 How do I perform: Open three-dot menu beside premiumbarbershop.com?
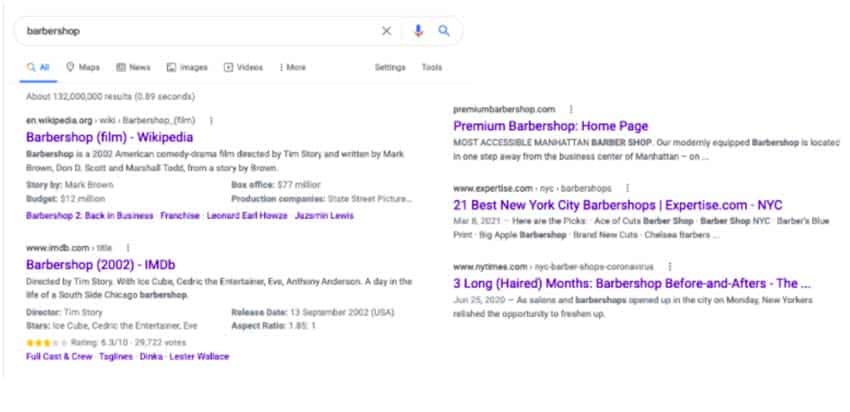pos(570,109)
